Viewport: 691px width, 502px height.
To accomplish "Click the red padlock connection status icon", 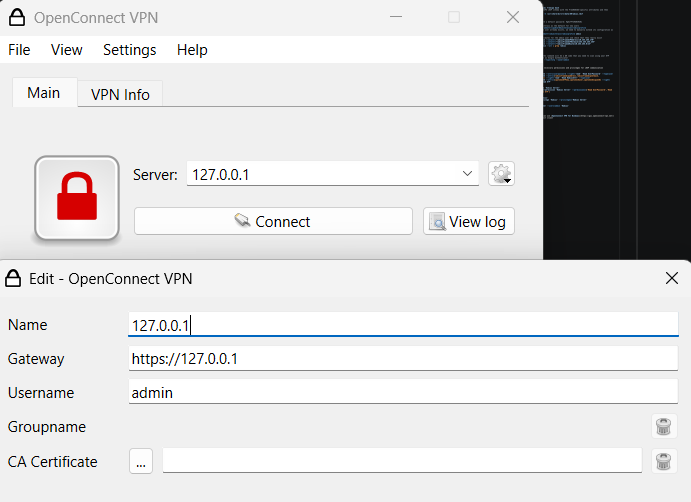I will (x=77, y=198).
